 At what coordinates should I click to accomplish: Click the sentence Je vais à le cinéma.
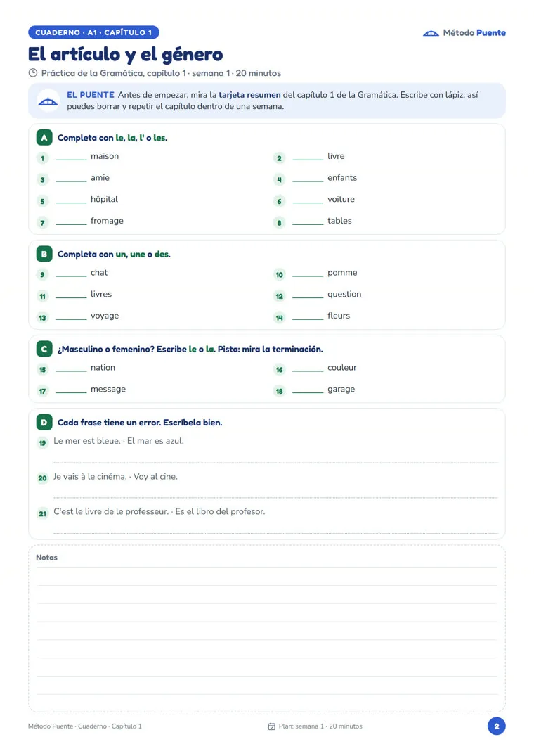coord(90,476)
